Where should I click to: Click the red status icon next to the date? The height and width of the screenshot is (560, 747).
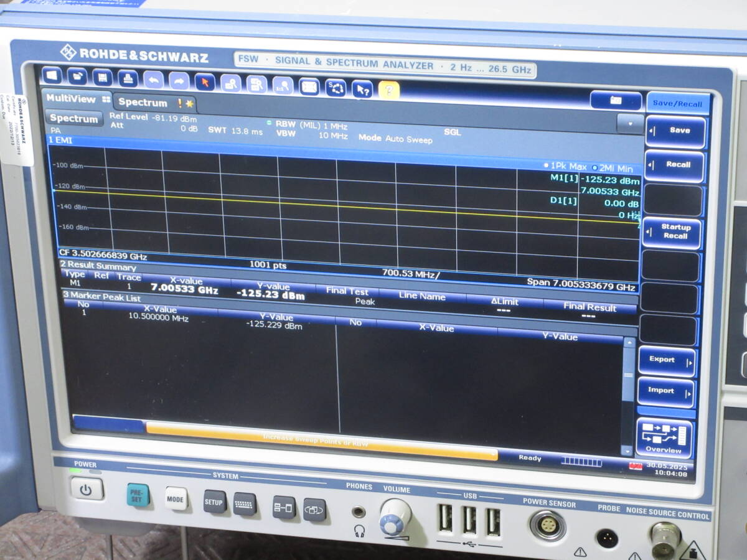pos(635,466)
